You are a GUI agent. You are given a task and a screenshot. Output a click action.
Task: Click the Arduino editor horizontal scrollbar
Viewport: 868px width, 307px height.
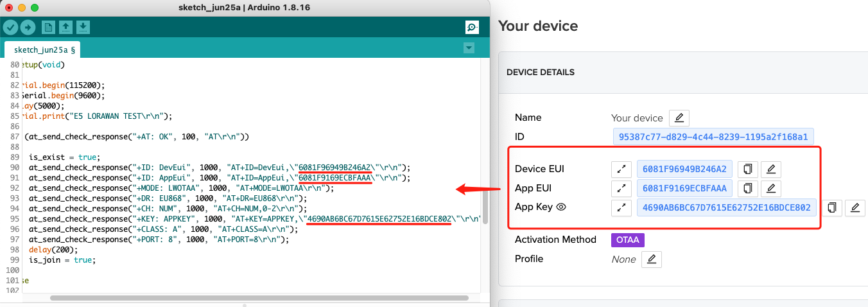click(x=259, y=298)
